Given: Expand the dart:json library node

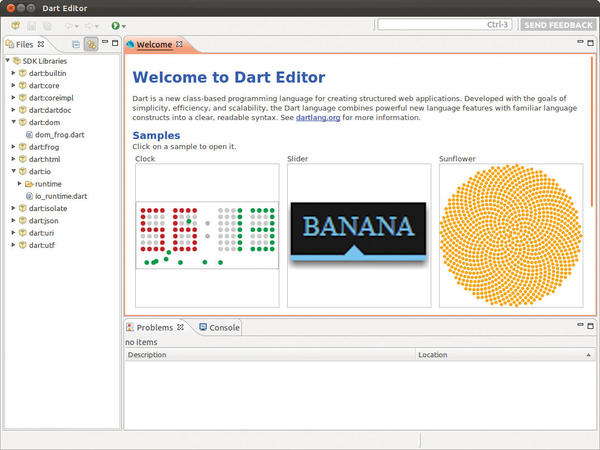Looking at the screenshot, I should pos(13,220).
